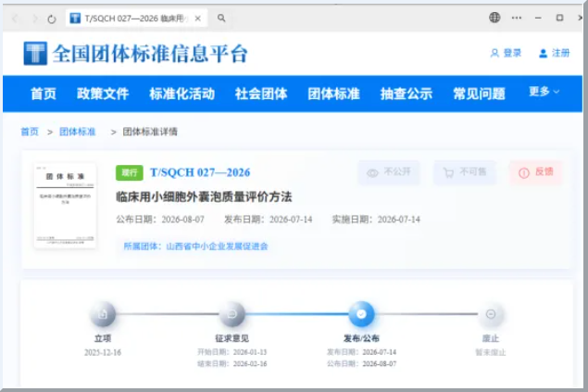The image size is (588, 392).
Task: Open 首页 in the blue navigation bar
Action: [x=44, y=94]
